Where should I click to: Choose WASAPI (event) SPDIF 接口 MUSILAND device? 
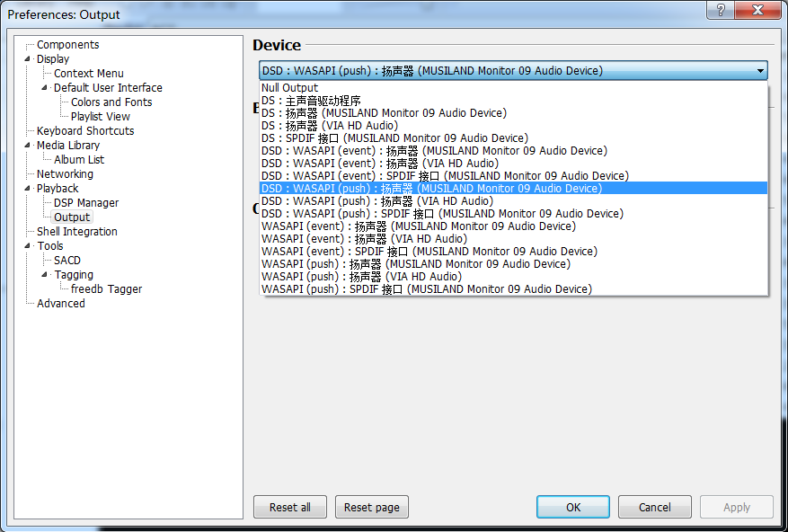click(x=429, y=252)
